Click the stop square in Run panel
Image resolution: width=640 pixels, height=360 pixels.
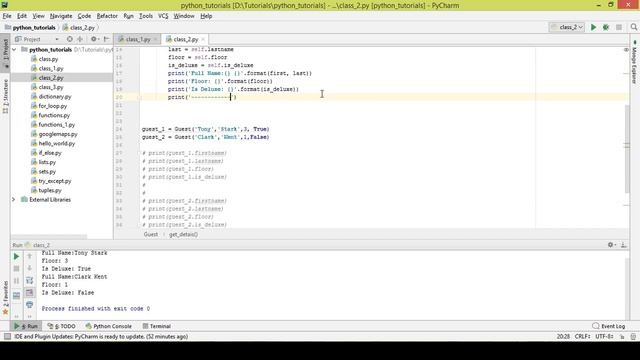point(16,269)
